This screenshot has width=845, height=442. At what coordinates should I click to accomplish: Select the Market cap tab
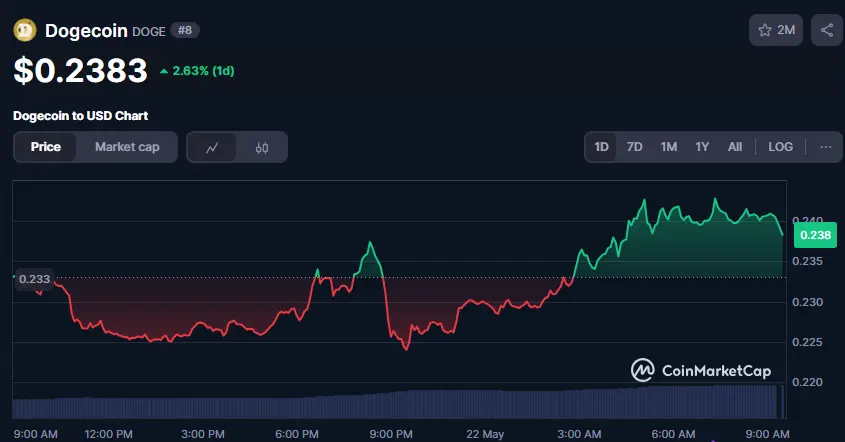[127, 147]
